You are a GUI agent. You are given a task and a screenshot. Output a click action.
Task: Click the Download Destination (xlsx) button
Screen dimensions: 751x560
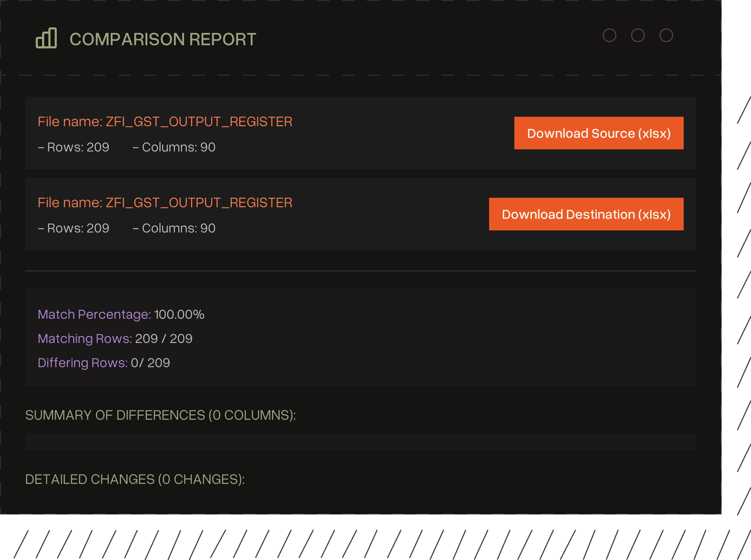pos(586,214)
